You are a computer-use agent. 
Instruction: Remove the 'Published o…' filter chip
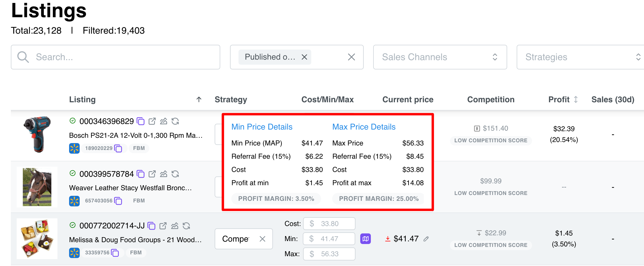(304, 57)
